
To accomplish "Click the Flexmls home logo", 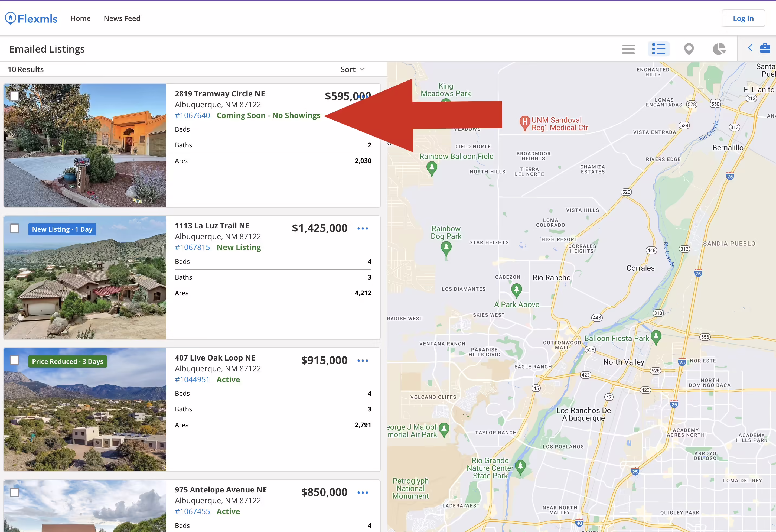I will coord(31,18).
